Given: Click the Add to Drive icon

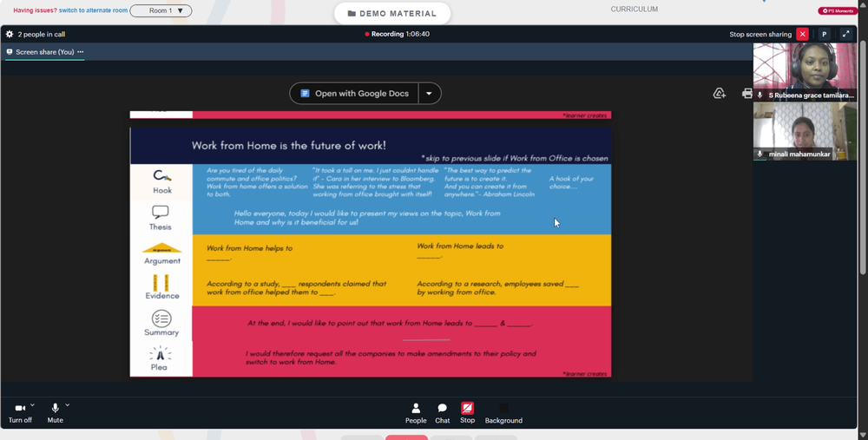Looking at the screenshot, I should point(719,94).
